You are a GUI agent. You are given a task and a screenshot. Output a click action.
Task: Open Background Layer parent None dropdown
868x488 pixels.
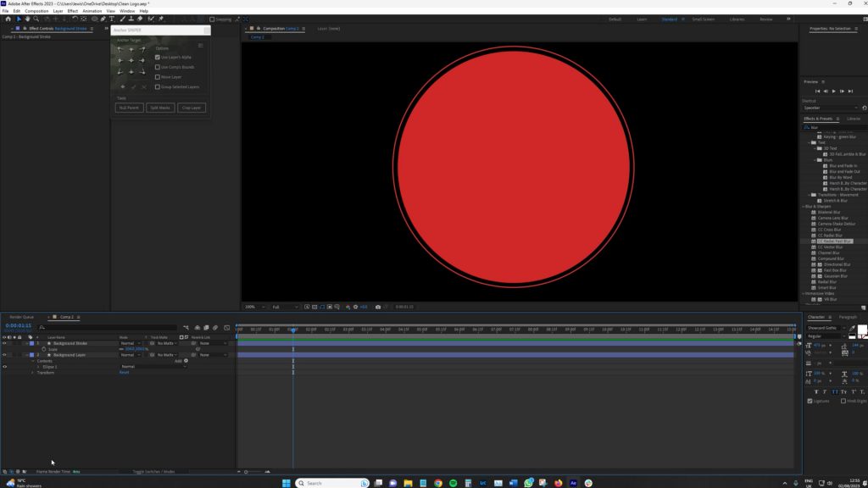(x=213, y=355)
